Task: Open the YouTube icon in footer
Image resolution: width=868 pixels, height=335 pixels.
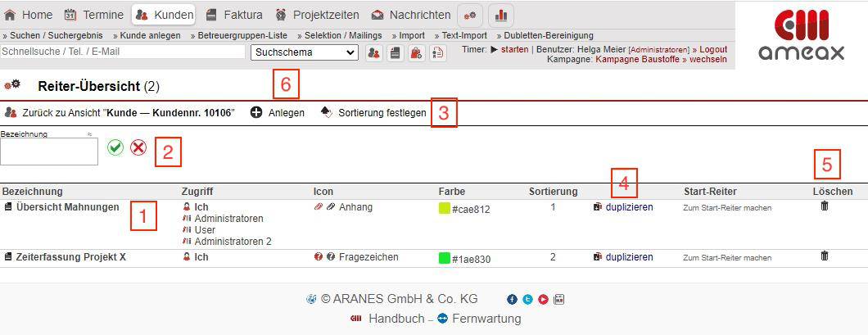Action: (543, 300)
